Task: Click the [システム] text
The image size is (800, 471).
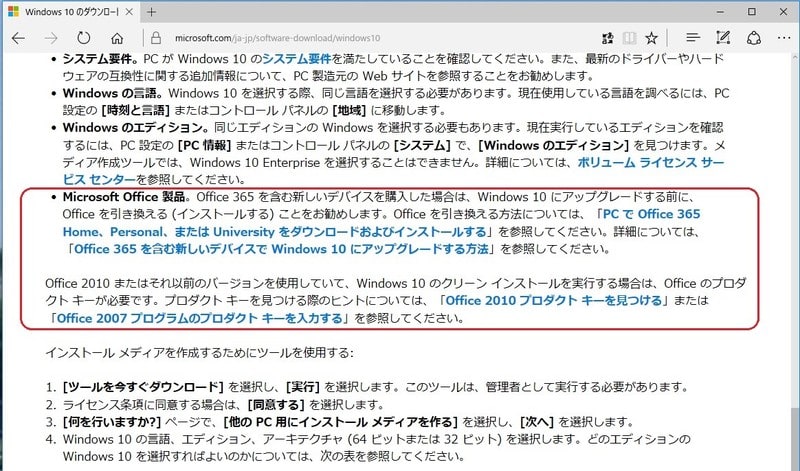Action: [422, 145]
